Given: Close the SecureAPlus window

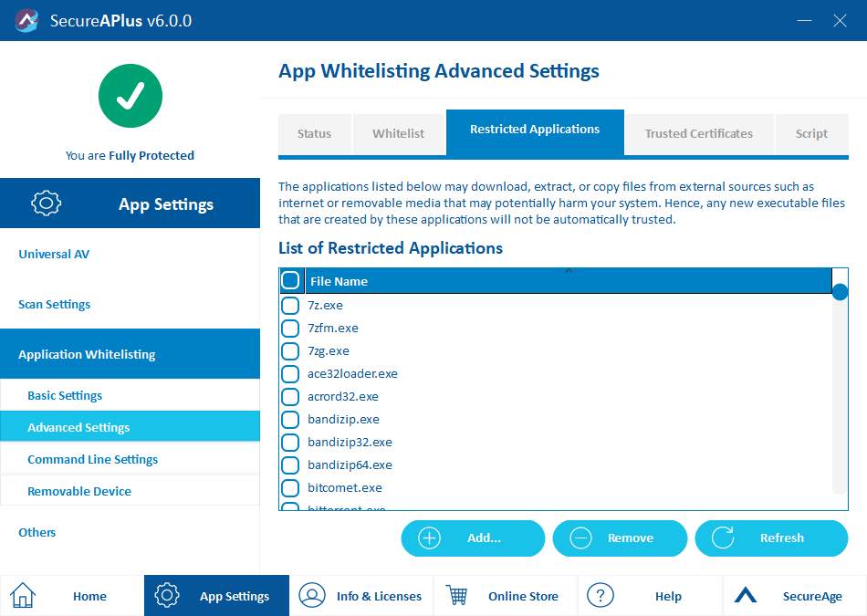Looking at the screenshot, I should coord(840,20).
